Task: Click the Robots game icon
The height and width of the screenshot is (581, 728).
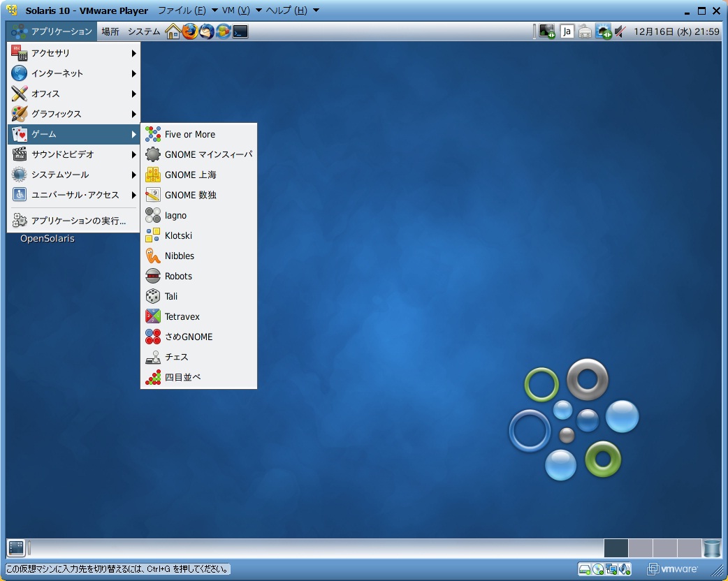Action: click(153, 276)
